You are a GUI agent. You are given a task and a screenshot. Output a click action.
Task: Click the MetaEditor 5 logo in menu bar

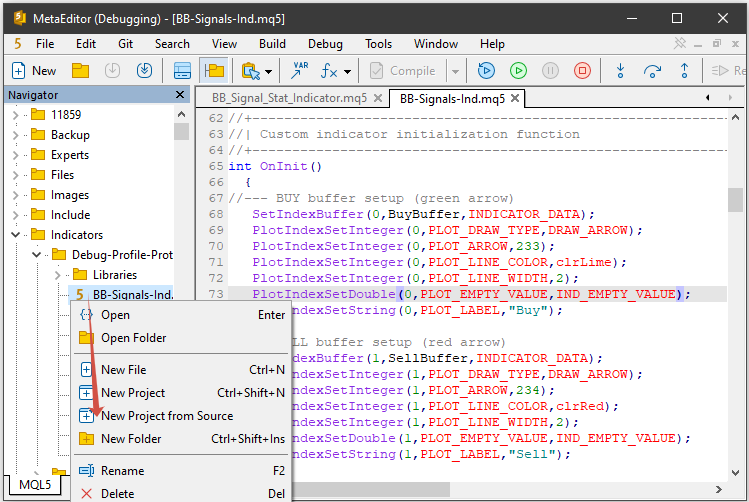click(18, 44)
